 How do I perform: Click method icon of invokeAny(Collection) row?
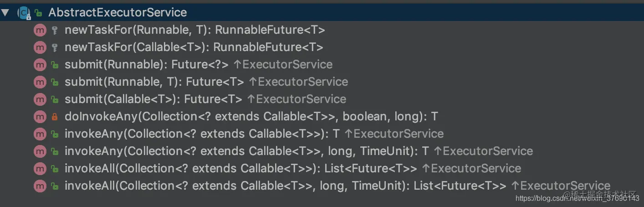(x=40, y=134)
